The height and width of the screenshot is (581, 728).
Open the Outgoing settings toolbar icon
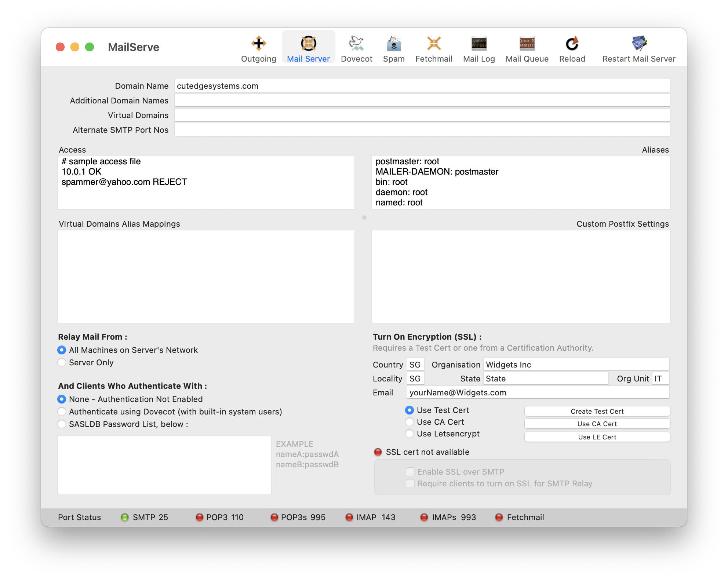tap(259, 44)
